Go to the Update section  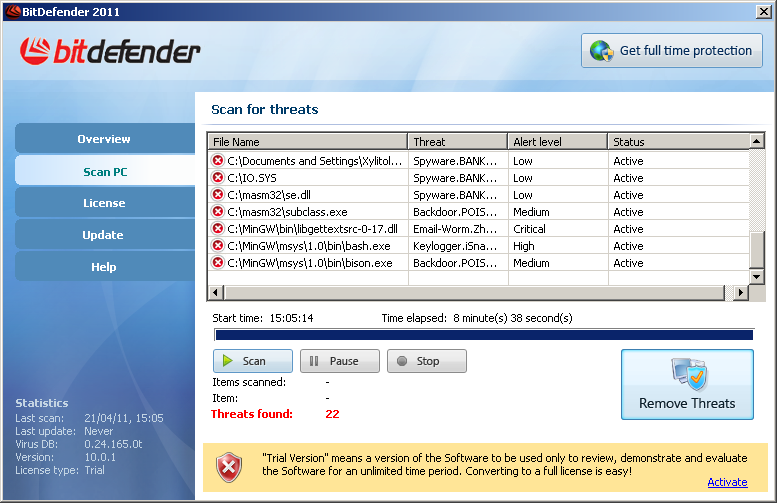[x=105, y=234]
